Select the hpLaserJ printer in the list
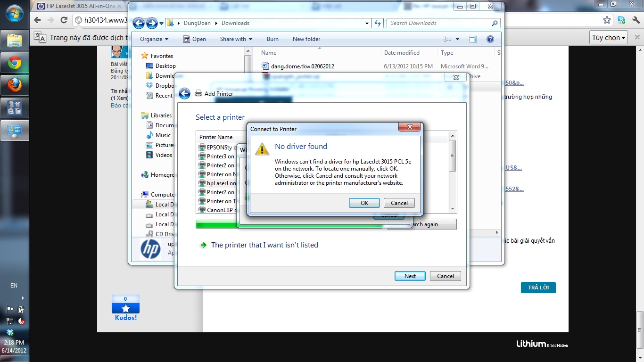 pyautogui.click(x=217, y=183)
